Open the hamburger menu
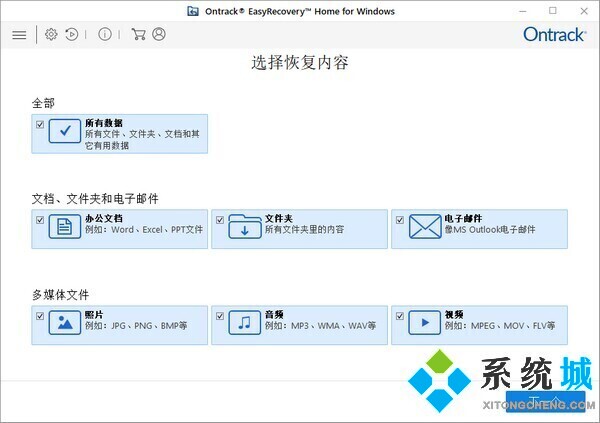 point(19,35)
